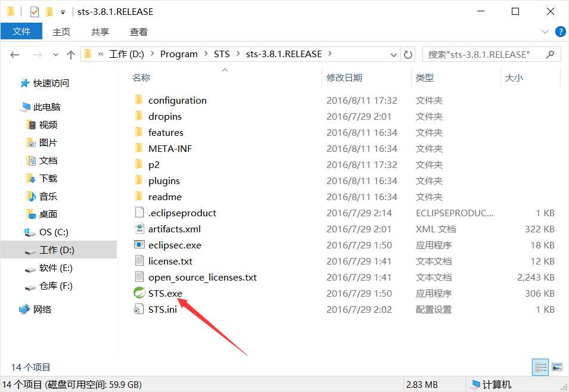Open recent locations dropdown arrow
Screen dimensions: 569x392
click(55, 55)
